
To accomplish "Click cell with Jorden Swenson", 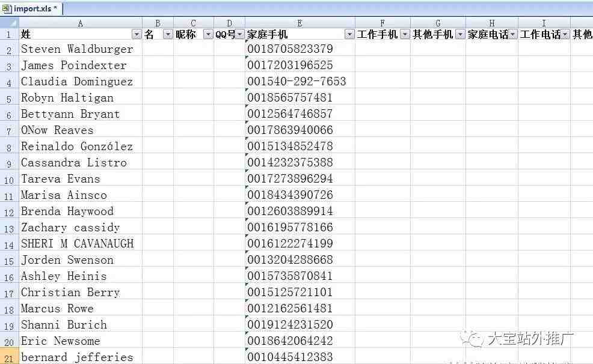I will (81, 260).
